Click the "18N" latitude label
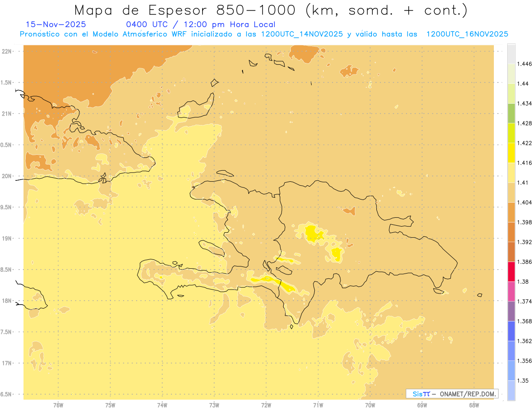The image size is (532, 411). [7, 301]
